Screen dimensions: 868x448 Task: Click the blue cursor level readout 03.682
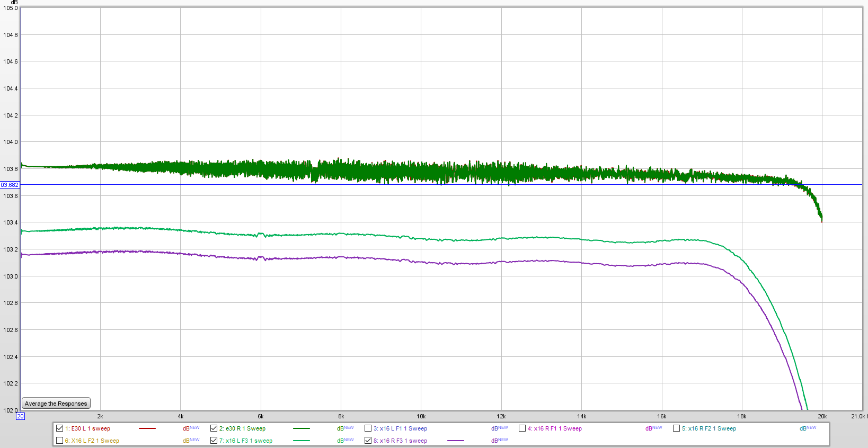point(10,185)
